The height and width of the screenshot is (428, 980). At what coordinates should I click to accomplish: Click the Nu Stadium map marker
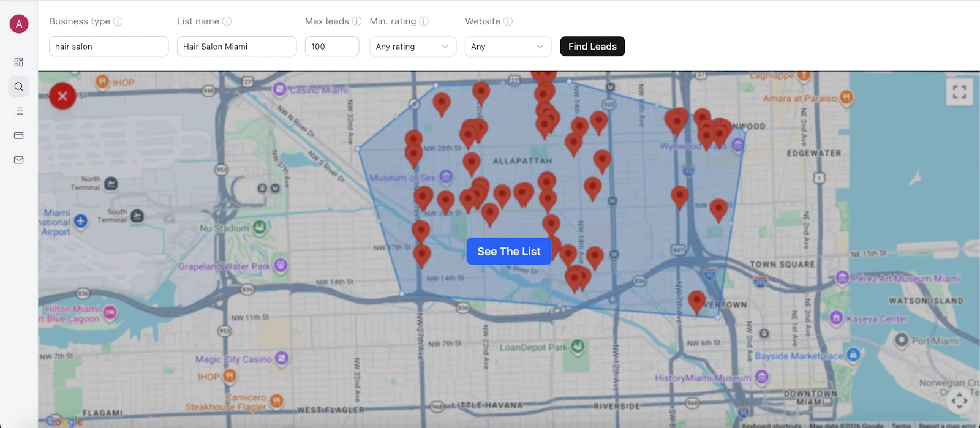click(260, 227)
